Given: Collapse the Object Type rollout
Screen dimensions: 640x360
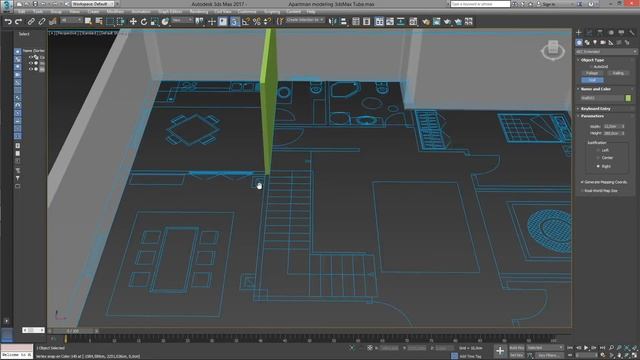Looking at the screenshot, I should (592, 60).
